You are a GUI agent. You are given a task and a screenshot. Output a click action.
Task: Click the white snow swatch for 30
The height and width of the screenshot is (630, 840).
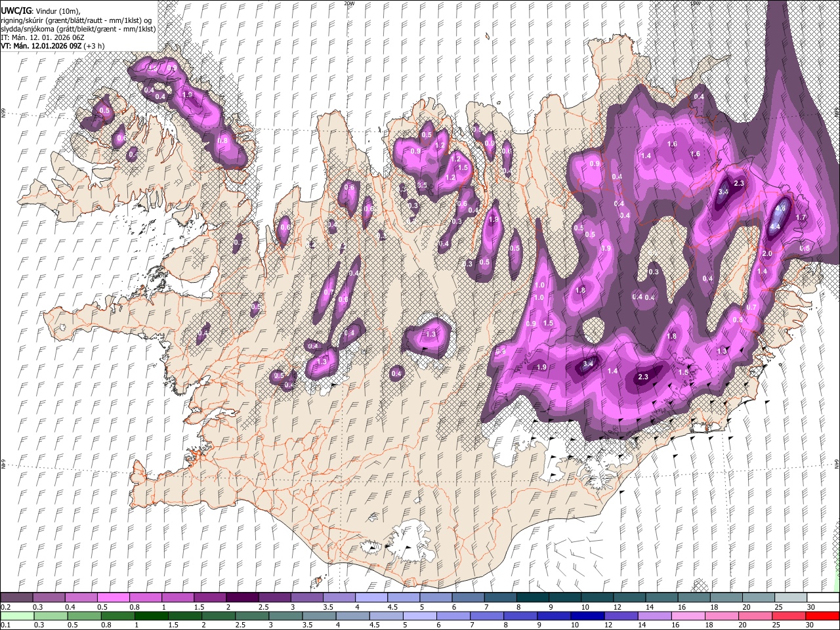pyautogui.click(x=824, y=598)
